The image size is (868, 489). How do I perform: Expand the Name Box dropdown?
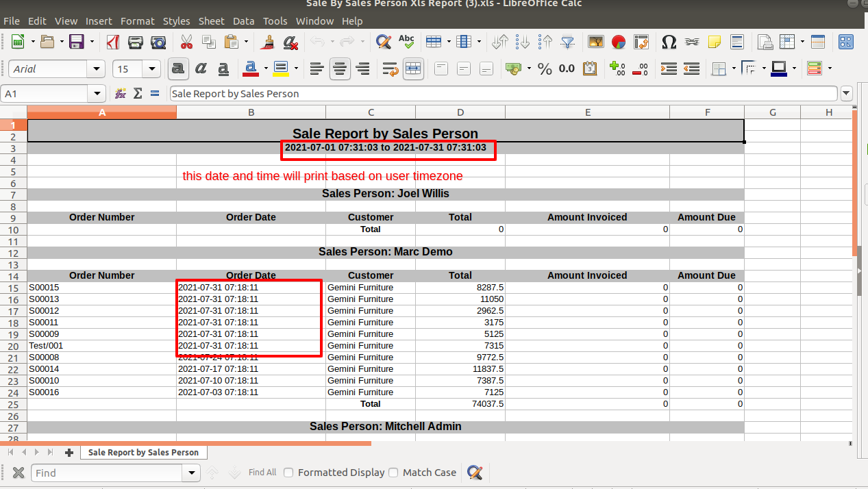97,94
